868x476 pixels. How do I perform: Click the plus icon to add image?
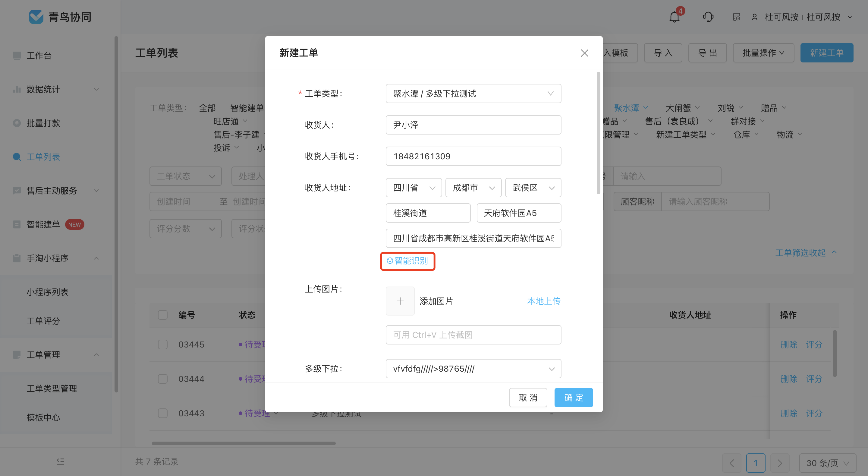tap(400, 301)
